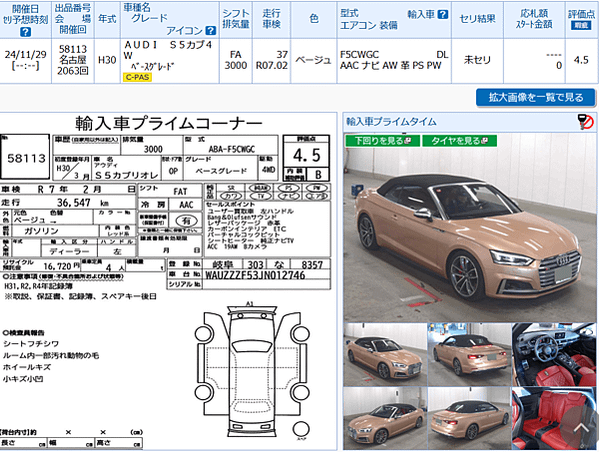Viewport: 599px width, 452px height.
Task: Click the ガソリン fuel field
Action: click(x=41, y=231)
